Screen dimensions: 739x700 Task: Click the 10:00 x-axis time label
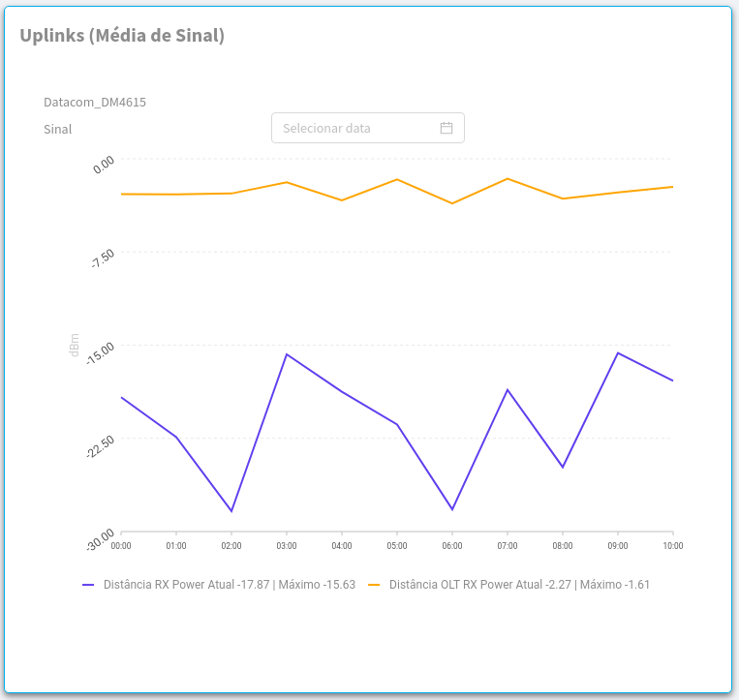pos(672,546)
